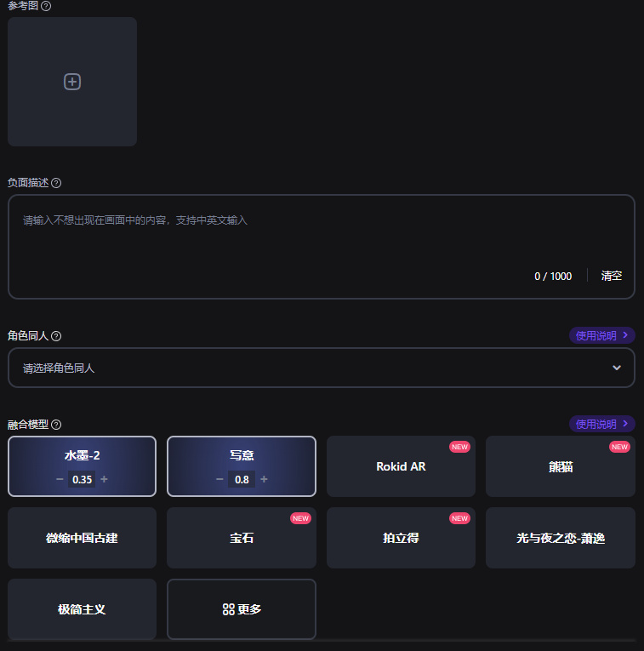Screen dimensions: 644x651
Task: Click the plus icon to upload reference image
Action: click(72, 82)
